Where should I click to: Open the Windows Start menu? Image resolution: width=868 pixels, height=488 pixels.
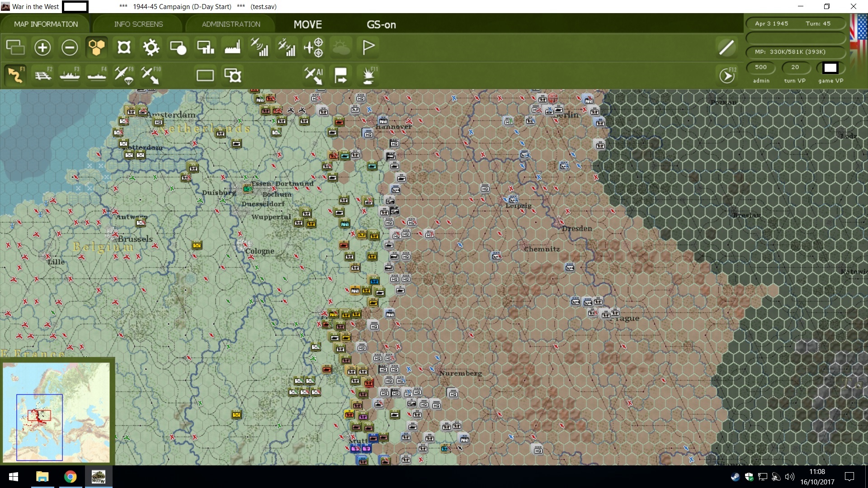point(13,477)
